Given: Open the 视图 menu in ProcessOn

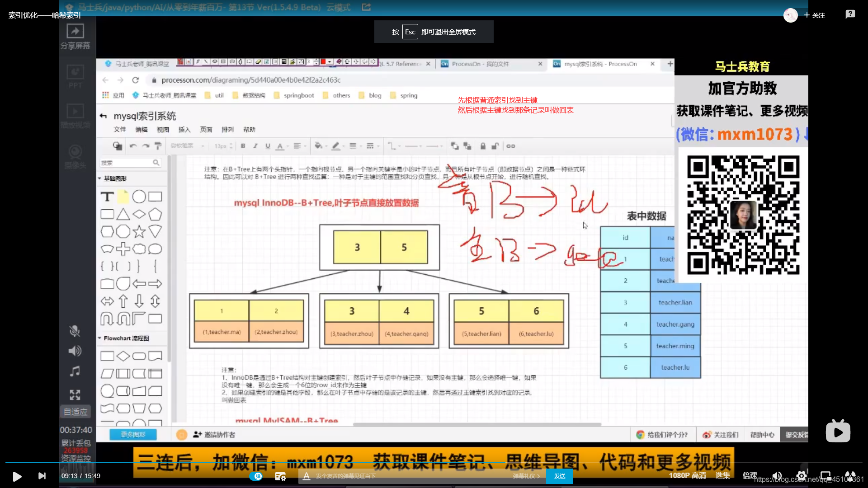Looking at the screenshot, I should tap(163, 130).
